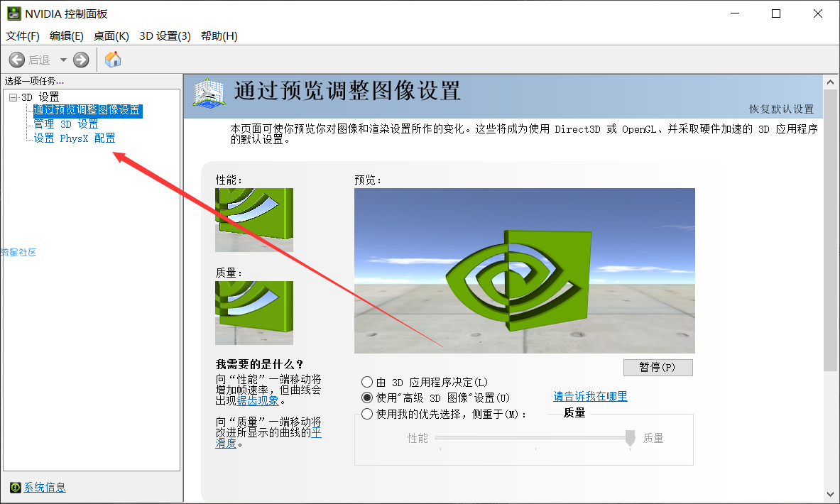Minimize the NVIDIA 控制面板 window
The height and width of the screenshot is (504, 840).
[735, 13]
